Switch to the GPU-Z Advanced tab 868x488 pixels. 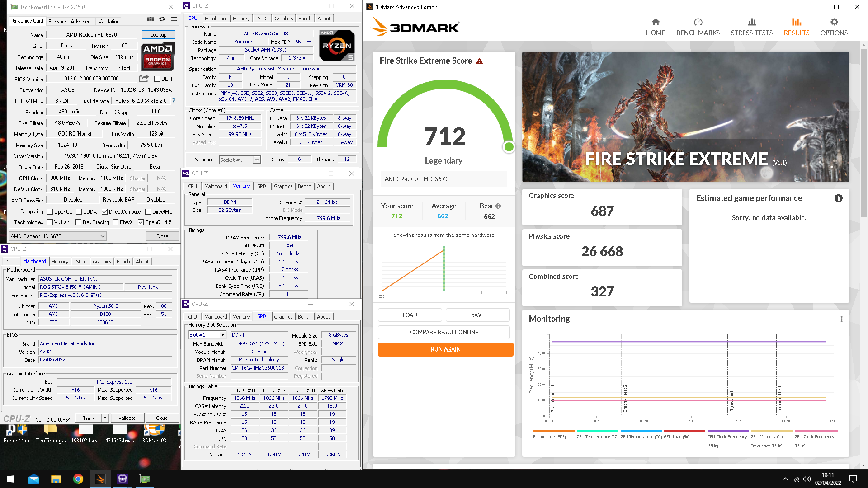82,22
